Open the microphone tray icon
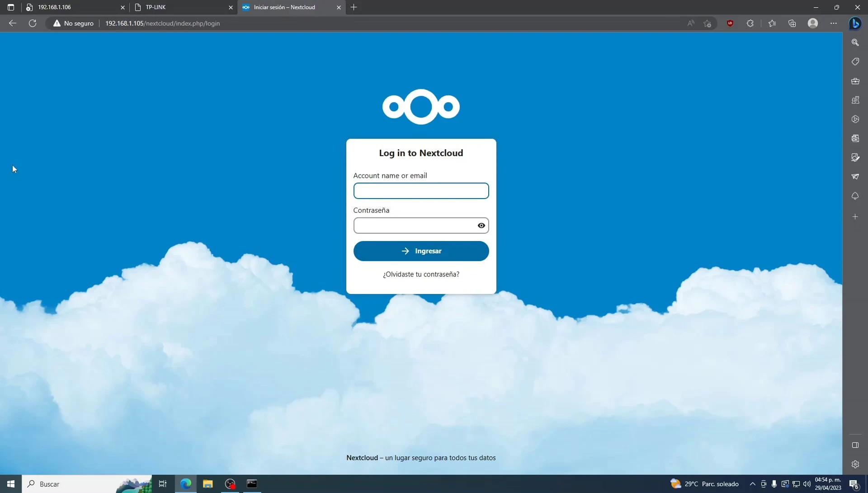 coord(774,484)
